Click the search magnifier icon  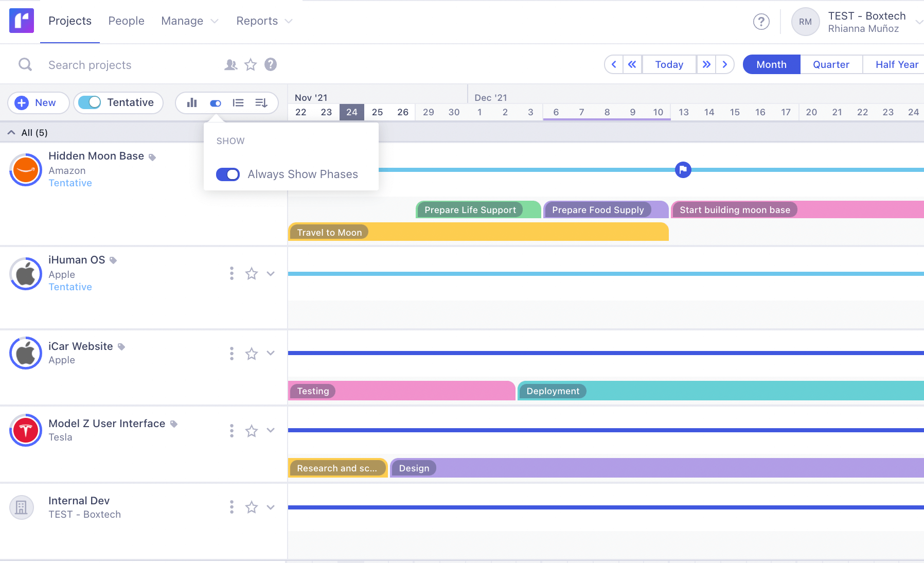[25, 65]
